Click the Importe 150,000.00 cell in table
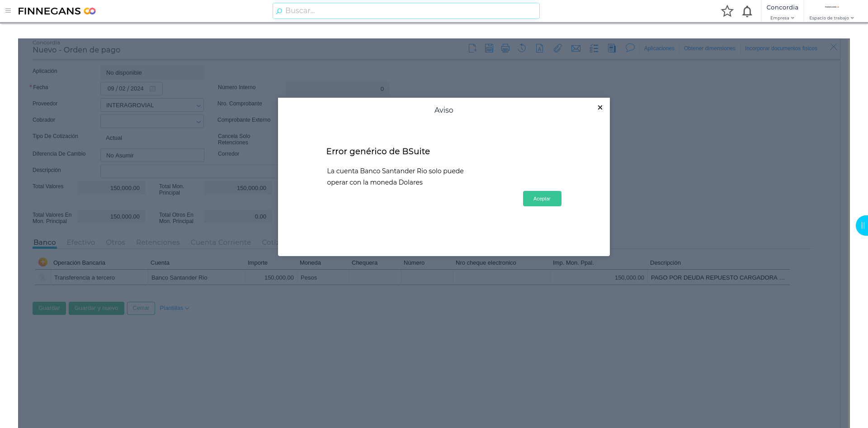The image size is (868, 428). (x=271, y=278)
